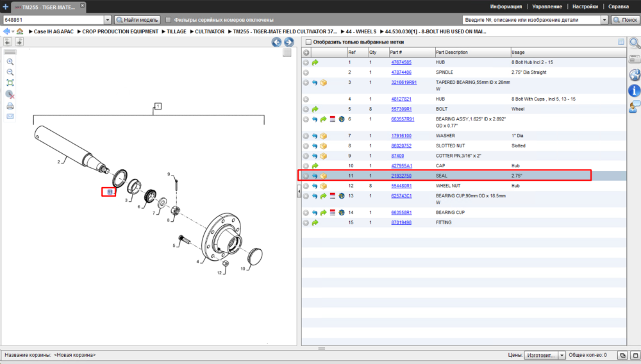Open a new tab with the plus icon
Screen dimensions: 641x364
pos(5,6)
